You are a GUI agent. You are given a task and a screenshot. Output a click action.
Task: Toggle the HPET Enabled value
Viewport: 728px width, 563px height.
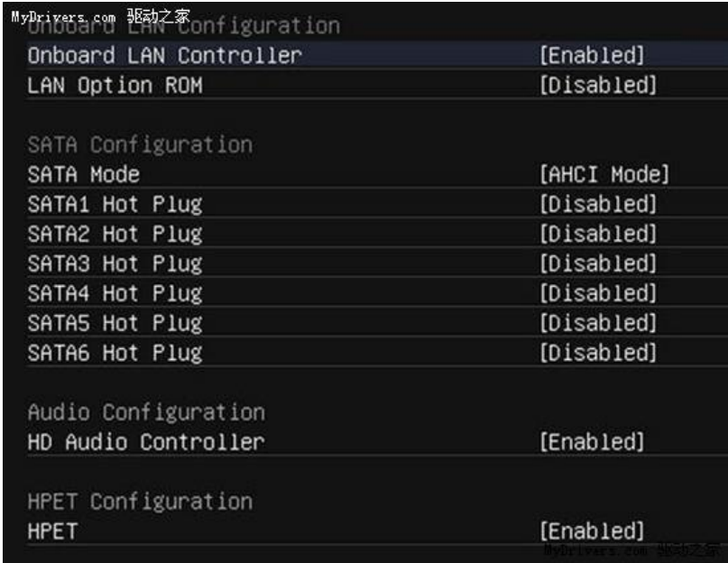(592, 531)
